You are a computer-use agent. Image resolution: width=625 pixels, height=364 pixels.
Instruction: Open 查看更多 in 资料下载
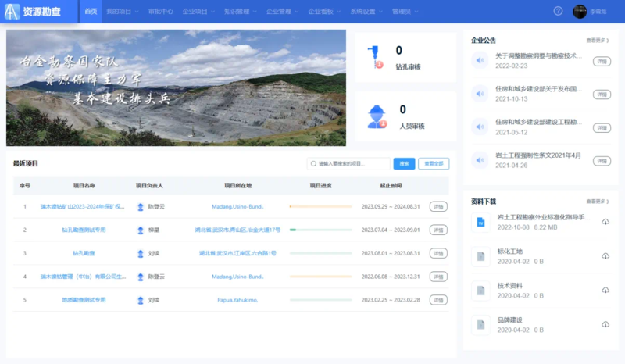point(598,202)
